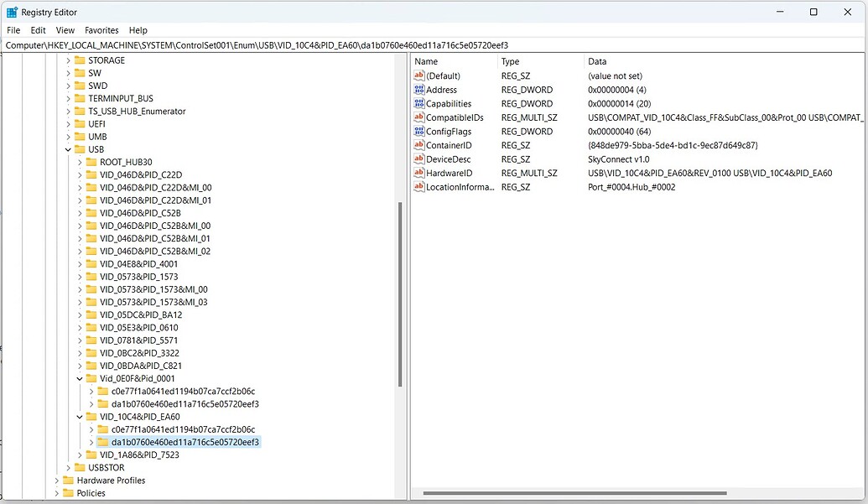Click the DWORD icon beside ConfigFlags

click(x=419, y=132)
